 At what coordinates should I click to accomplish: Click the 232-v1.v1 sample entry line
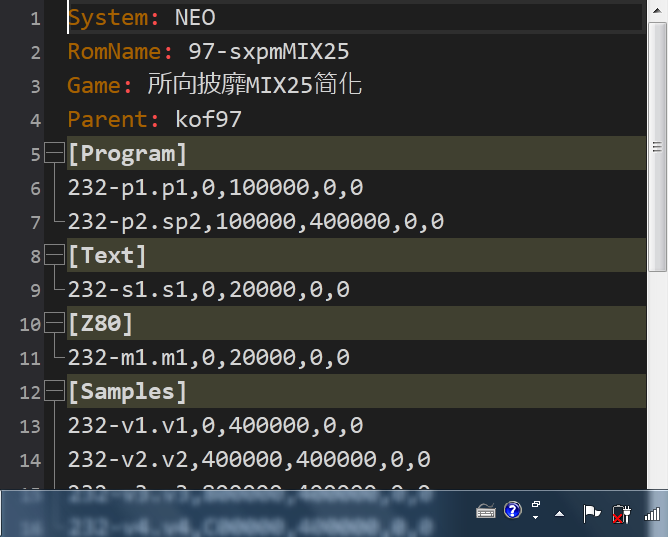215,426
